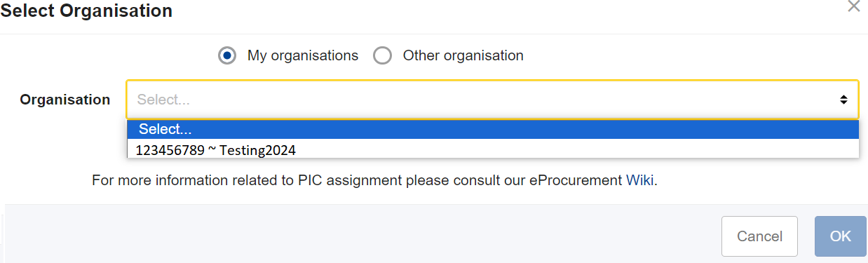Confirm selection with the OK button

click(841, 236)
